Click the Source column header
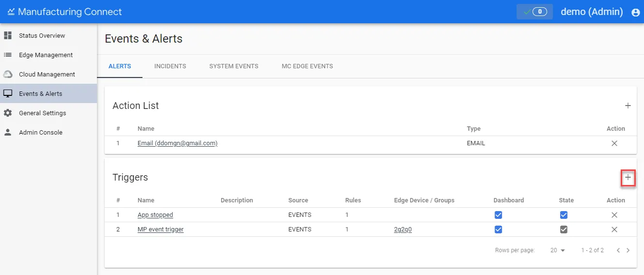 coord(298,200)
